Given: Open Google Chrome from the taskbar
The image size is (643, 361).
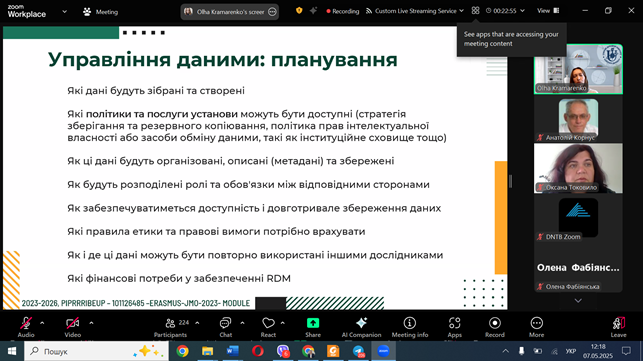Looking at the screenshot, I should 182,351.
